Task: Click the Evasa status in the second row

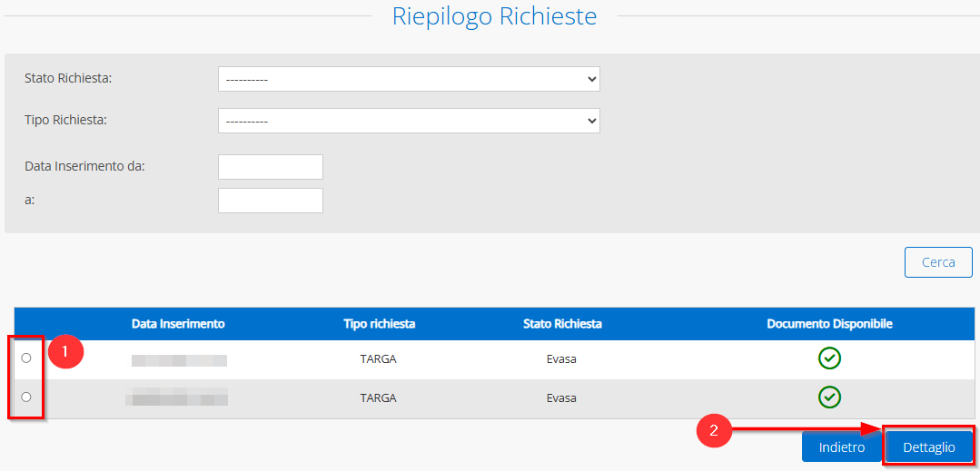Action: coord(561,397)
